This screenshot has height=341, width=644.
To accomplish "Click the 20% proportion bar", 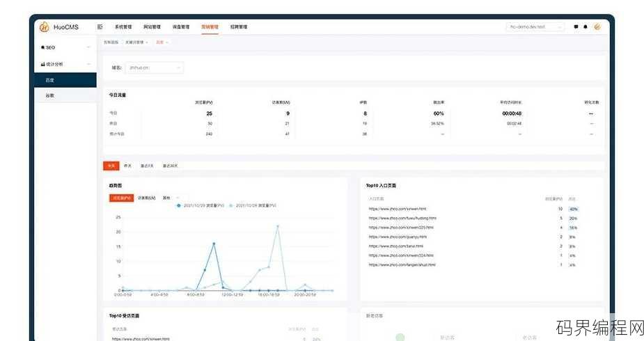I will (x=573, y=219).
